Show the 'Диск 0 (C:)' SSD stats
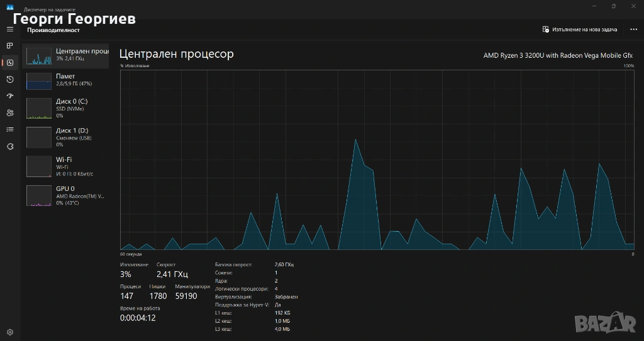Image resolution: width=644 pixels, height=341 pixels. point(66,108)
